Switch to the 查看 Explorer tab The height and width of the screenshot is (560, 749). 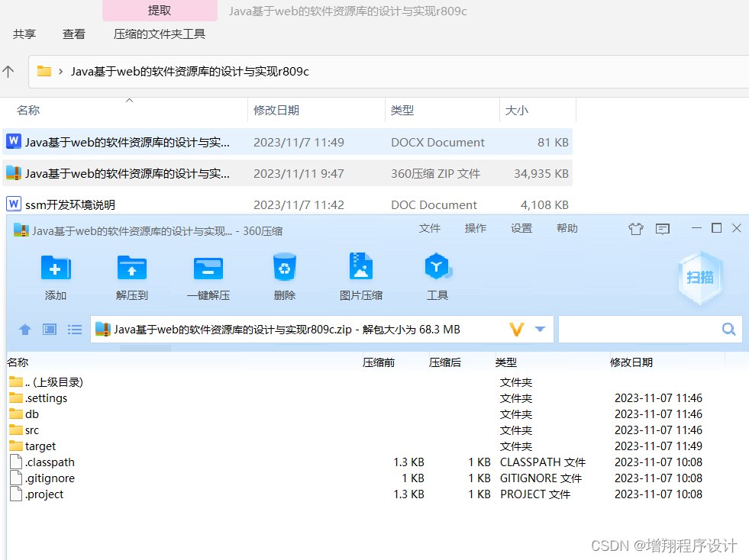pyautogui.click(x=73, y=34)
